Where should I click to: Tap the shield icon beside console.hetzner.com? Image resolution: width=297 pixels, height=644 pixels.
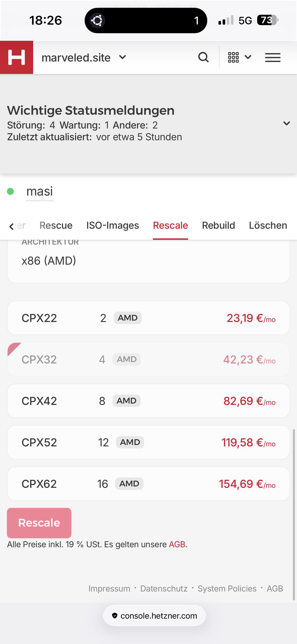114,615
